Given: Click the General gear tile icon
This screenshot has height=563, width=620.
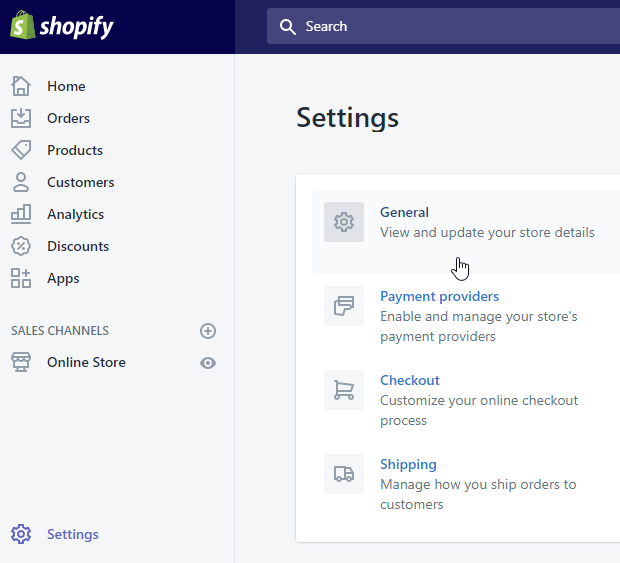Looking at the screenshot, I should 344,222.
